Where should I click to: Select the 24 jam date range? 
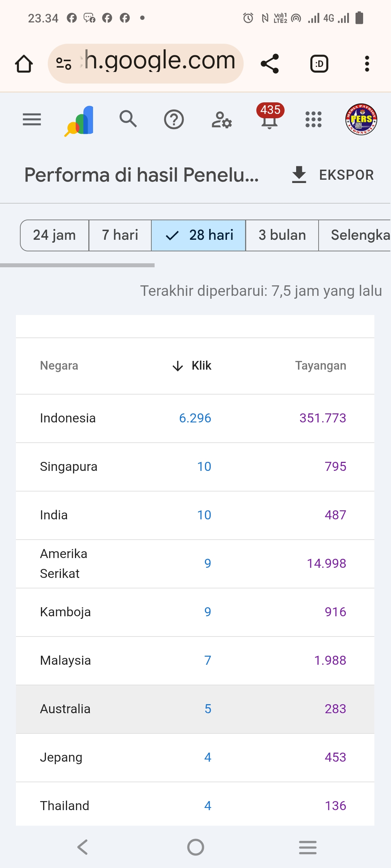click(x=55, y=235)
